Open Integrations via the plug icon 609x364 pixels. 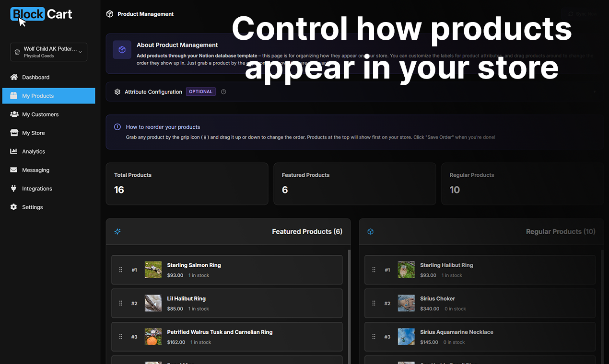[x=14, y=188]
